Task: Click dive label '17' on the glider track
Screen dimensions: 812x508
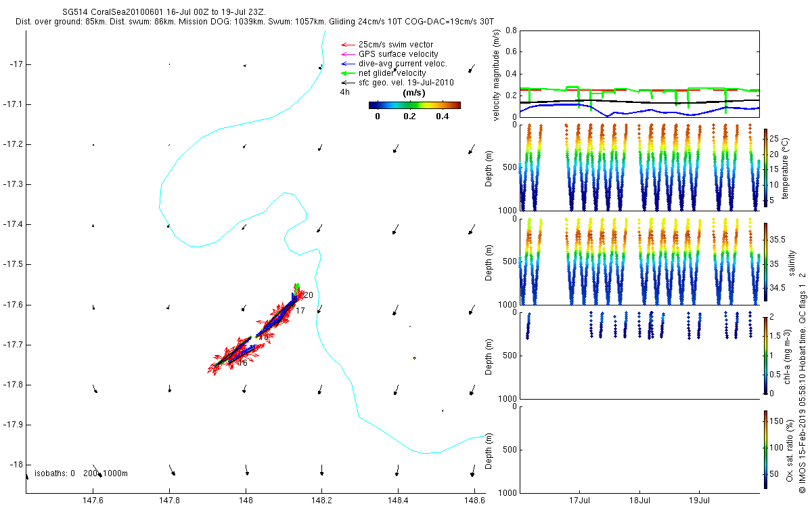Action: point(300,310)
